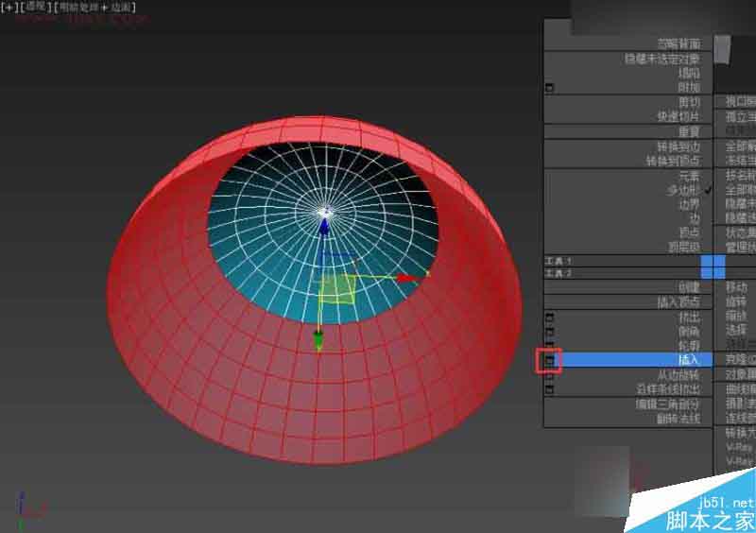Screen dimensions: 756x533
Task: Click blue Z-axis arrow of move gizmo
Action: [324, 226]
